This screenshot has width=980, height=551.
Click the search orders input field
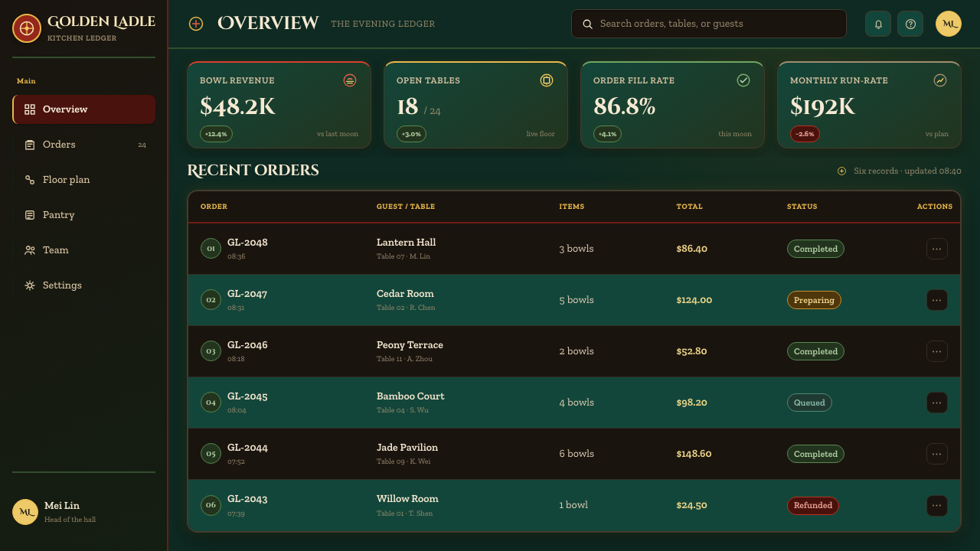tap(709, 24)
